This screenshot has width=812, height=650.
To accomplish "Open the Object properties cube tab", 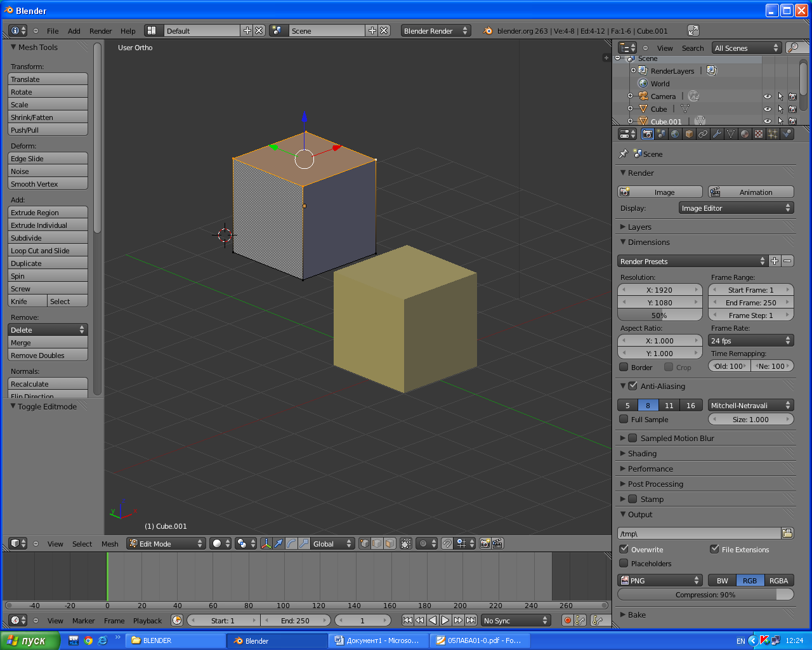I will click(x=689, y=134).
